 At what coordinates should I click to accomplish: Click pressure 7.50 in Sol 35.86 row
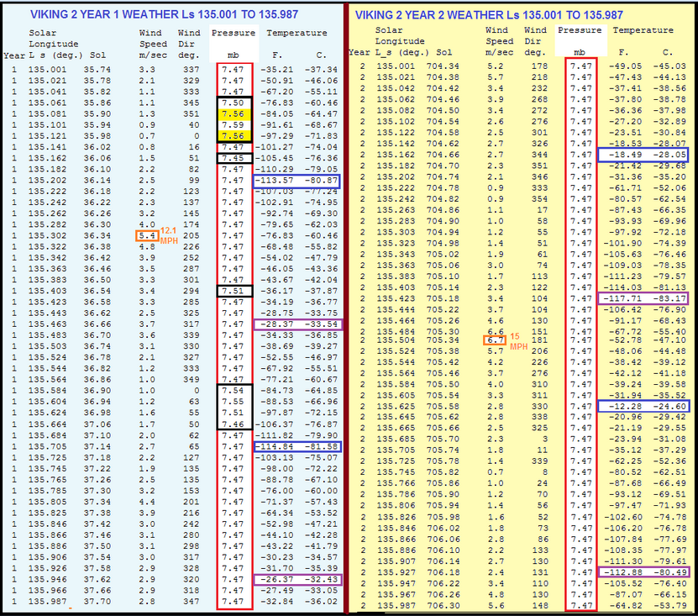(x=234, y=103)
